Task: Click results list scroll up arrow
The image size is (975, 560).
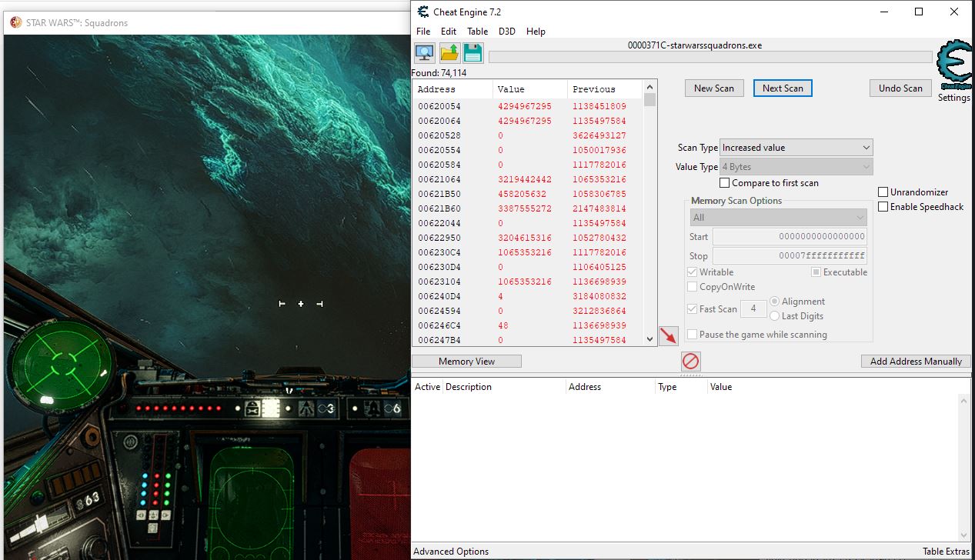Action: (x=650, y=87)
